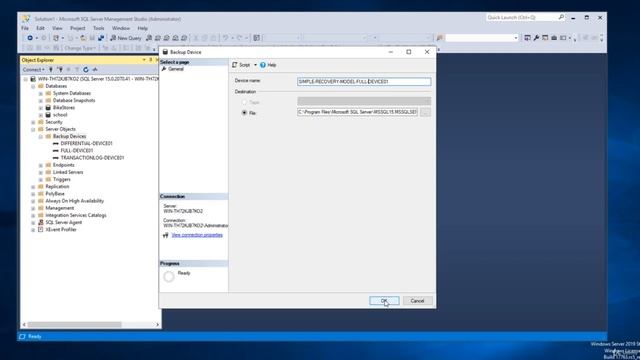
Task: Click the wrench properties icon in main toolbar
Action: click(x=536, y=38)
